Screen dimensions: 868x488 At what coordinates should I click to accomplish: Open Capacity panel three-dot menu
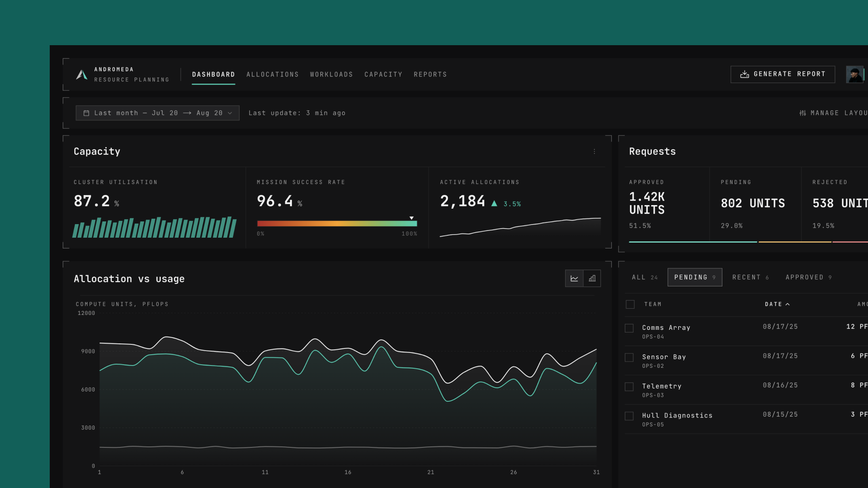594,152
